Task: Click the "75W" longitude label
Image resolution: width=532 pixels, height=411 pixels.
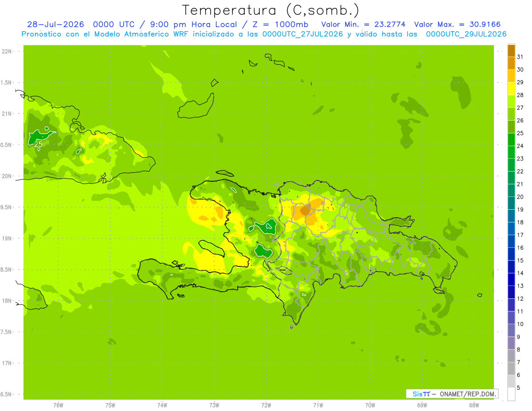Action: [x=110, y=405]
